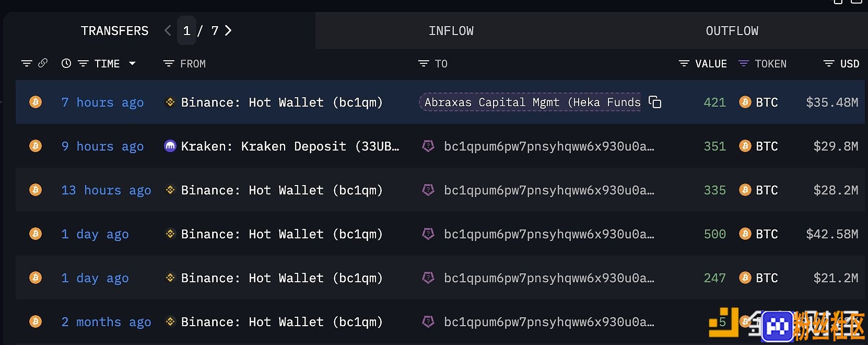The width and height of the screenshot is (868, 345).
Task: Click Bitcoin icon in the 7 hours ago row
Action: pyautogui.click(x=36, y=102)
